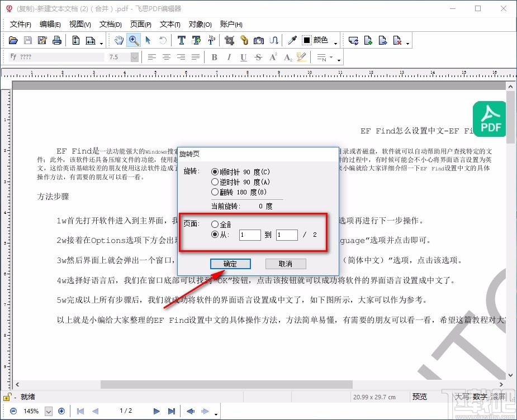Open the 文件(F) menu
This screenshot has height=420, width=517.
21,24
